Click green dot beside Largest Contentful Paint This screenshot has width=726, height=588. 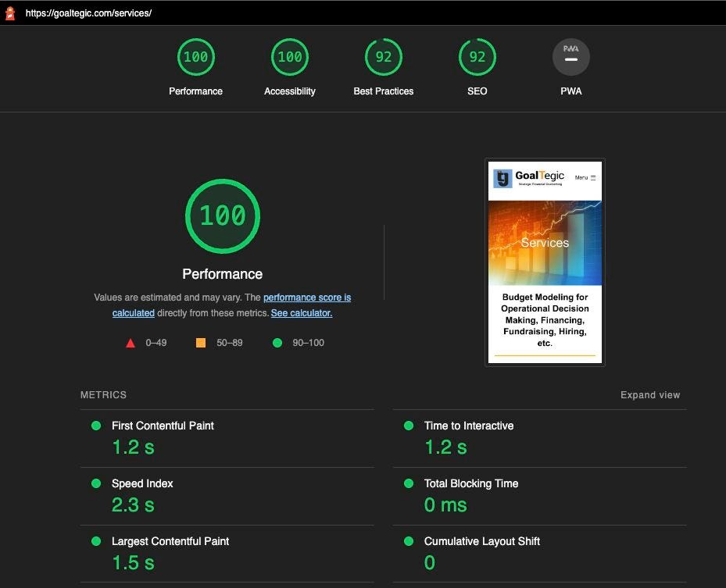pos(96,541)
